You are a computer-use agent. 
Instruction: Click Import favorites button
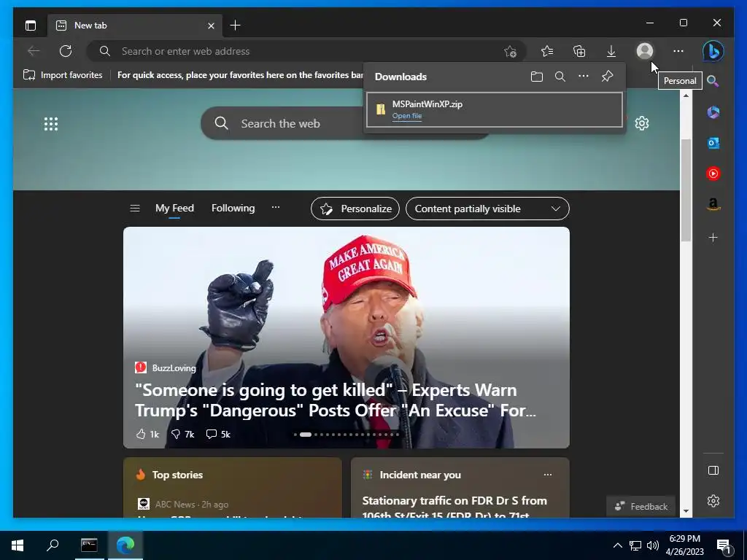[x=63, y=75]
